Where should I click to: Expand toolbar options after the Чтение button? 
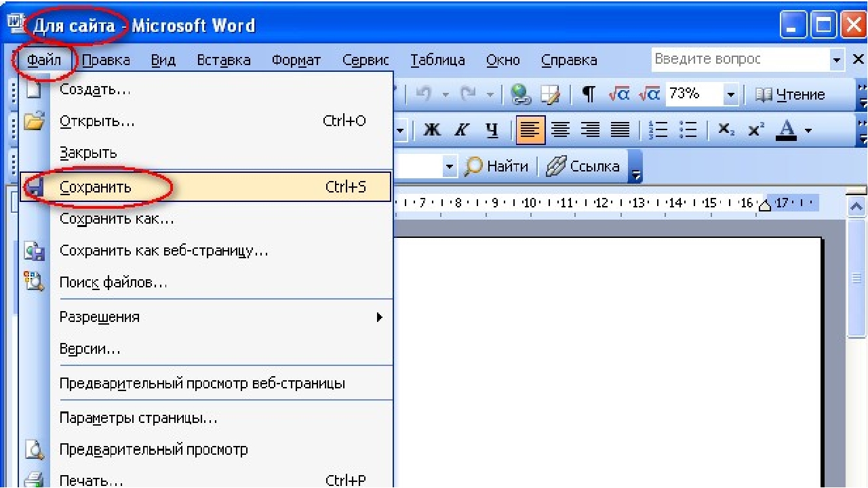pos(862,95)
